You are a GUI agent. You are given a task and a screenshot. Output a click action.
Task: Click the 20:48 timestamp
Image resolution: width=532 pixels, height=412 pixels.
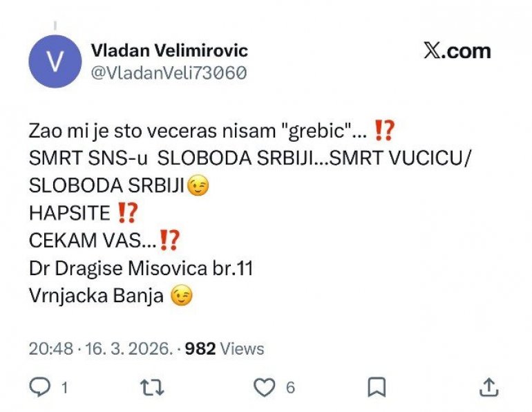click(51, 348)
